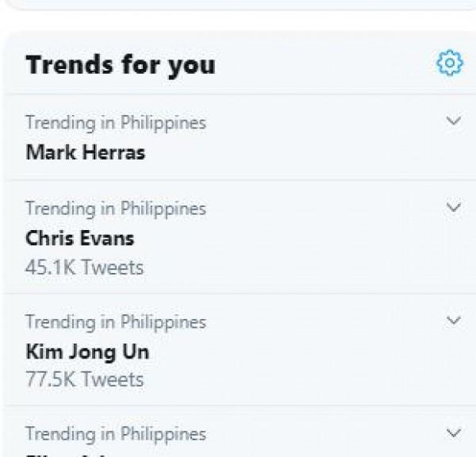476x457 pixels.
Task: Click the "Trends for you" heading
Action: 120,64
